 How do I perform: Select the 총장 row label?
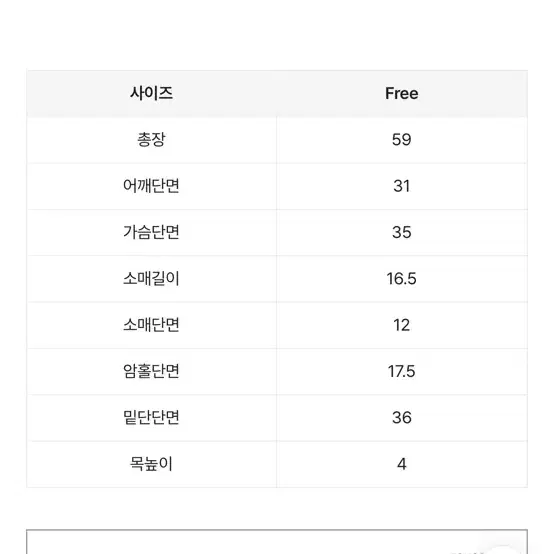pos(151,140)
